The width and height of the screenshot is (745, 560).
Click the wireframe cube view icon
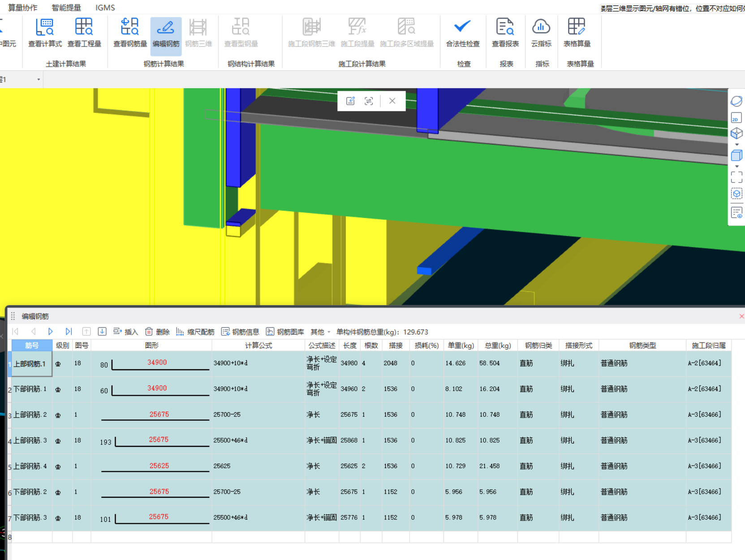(x=736, y=133)
